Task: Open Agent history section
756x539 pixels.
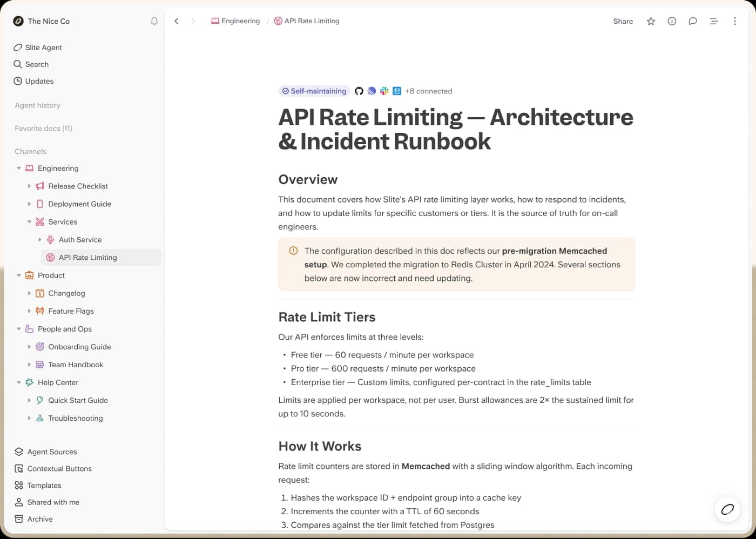Action: pos(37,105)
